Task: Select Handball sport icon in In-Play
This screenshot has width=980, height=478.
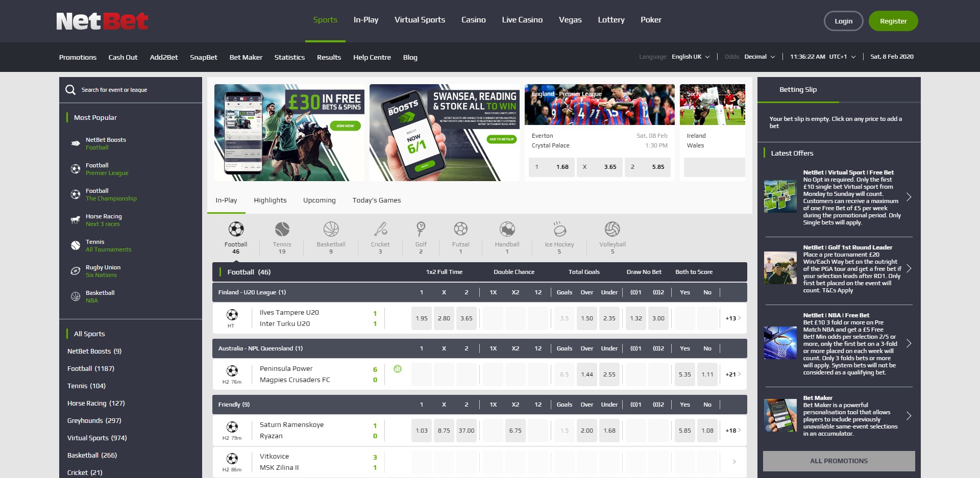Action: 507,229
